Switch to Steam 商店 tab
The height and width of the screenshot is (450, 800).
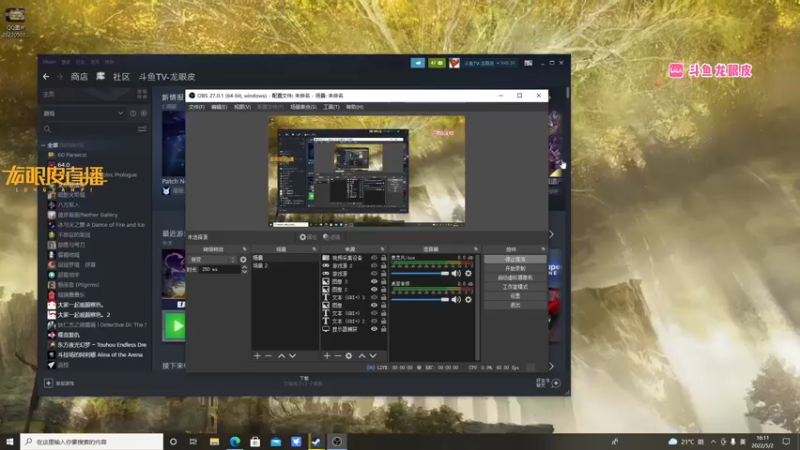[79, 77]
